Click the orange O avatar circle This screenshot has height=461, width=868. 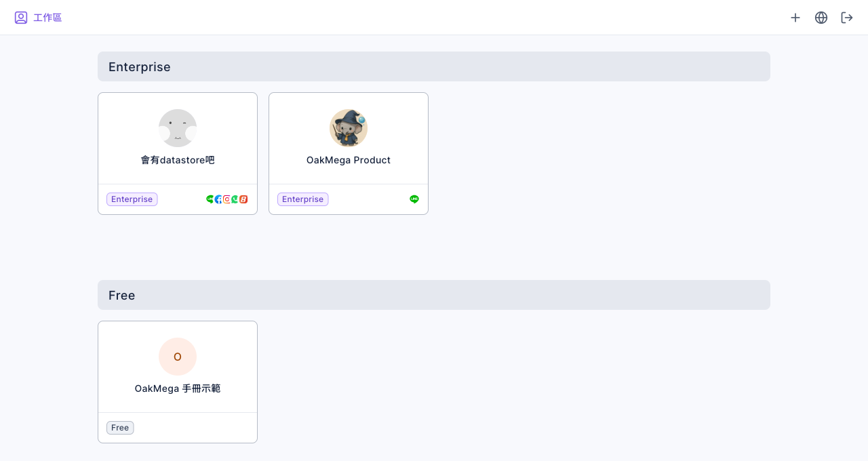(x=178, y=357)
